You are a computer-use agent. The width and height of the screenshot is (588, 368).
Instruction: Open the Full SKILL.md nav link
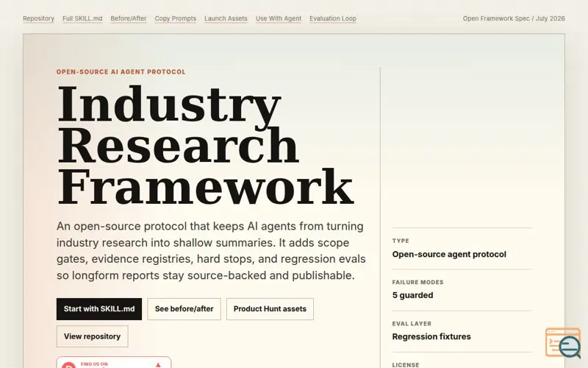pyautogui.click(x=82, y=18)
